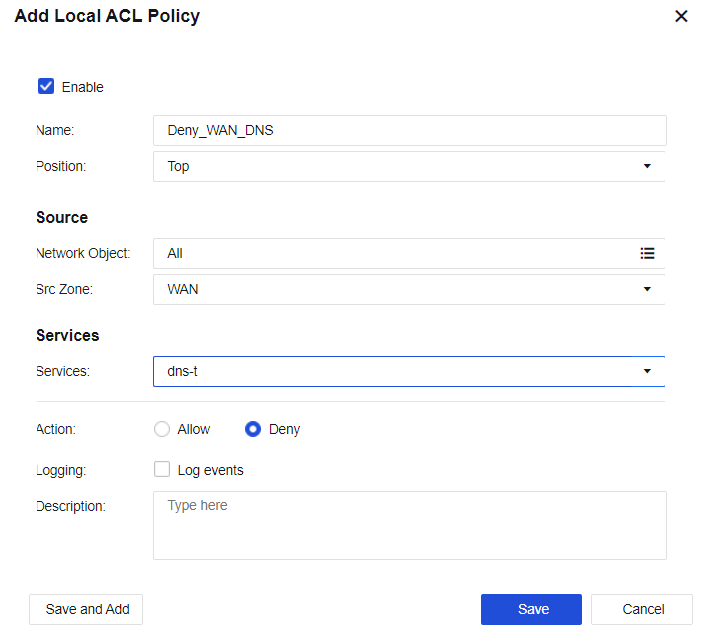Click the Position field's dropdown arrow
This screenshot has width=707, height=627.
647,167
